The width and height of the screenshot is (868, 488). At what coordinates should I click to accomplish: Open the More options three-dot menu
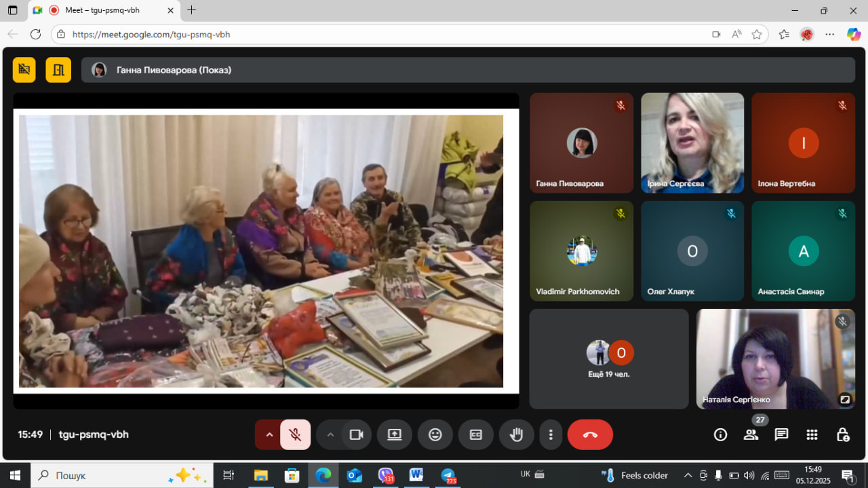coord(551,435)
